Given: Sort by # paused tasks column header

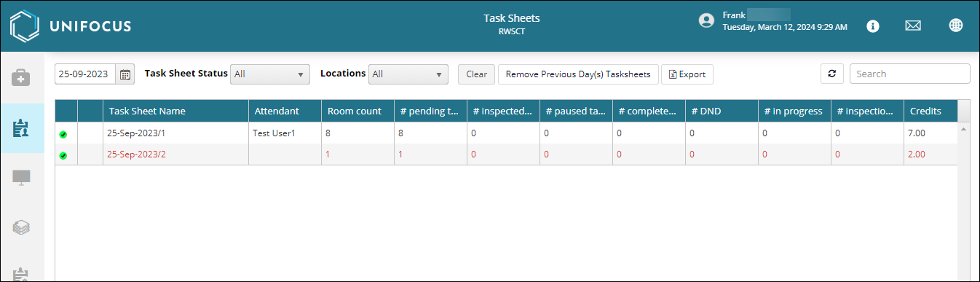Looking at the screenshot, I should 576,111.
